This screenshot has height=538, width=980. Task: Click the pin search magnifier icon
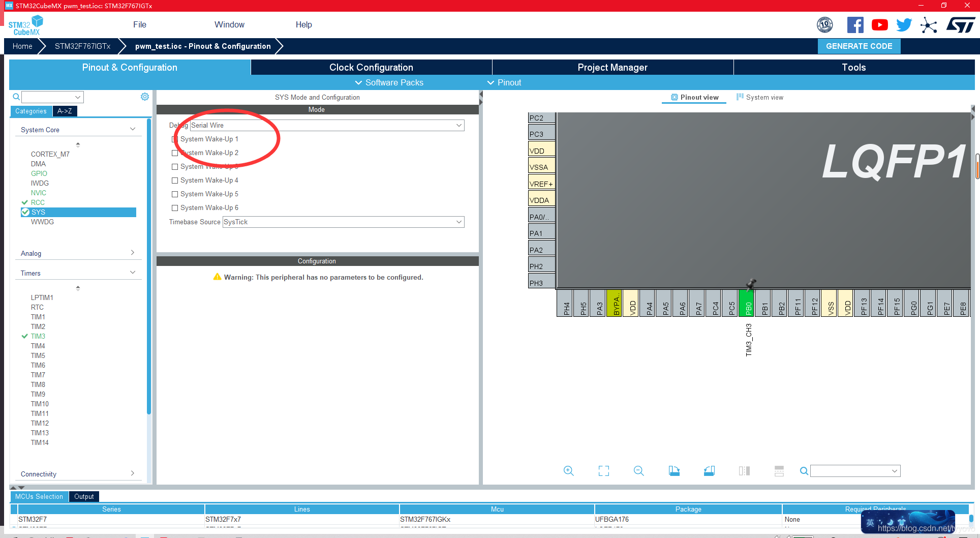coord(804,471)
